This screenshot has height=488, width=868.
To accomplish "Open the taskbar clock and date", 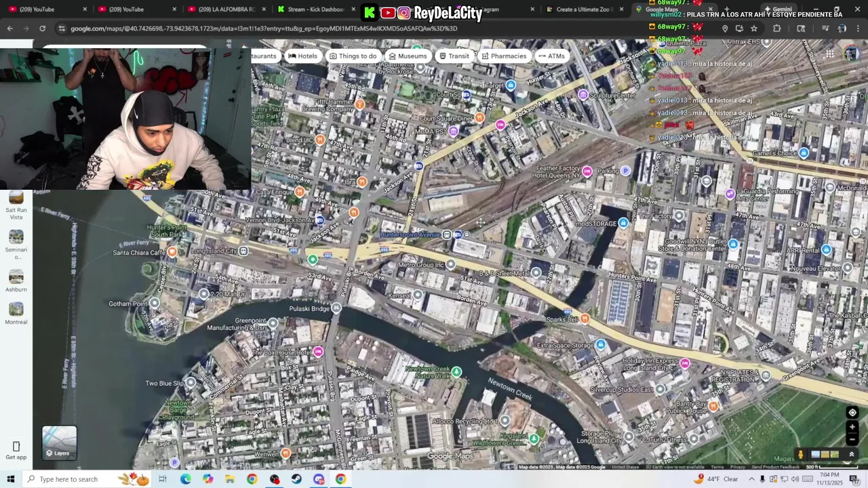I will pyautogui.click(x=830, y=479).
